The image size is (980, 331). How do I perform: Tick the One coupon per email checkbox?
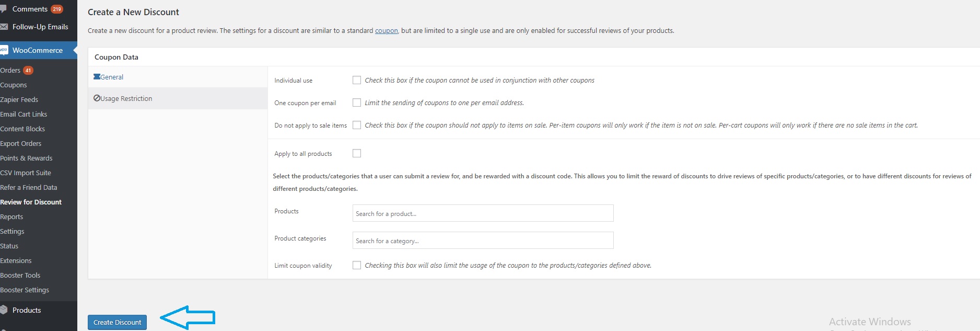(x=357, y=102)
